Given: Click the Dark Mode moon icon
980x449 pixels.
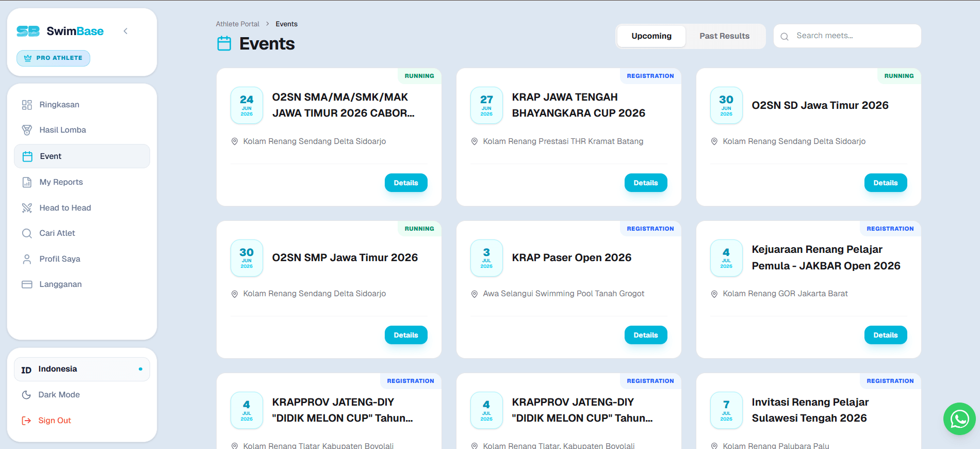Looking at the screenshot, I should click(26, 395).
